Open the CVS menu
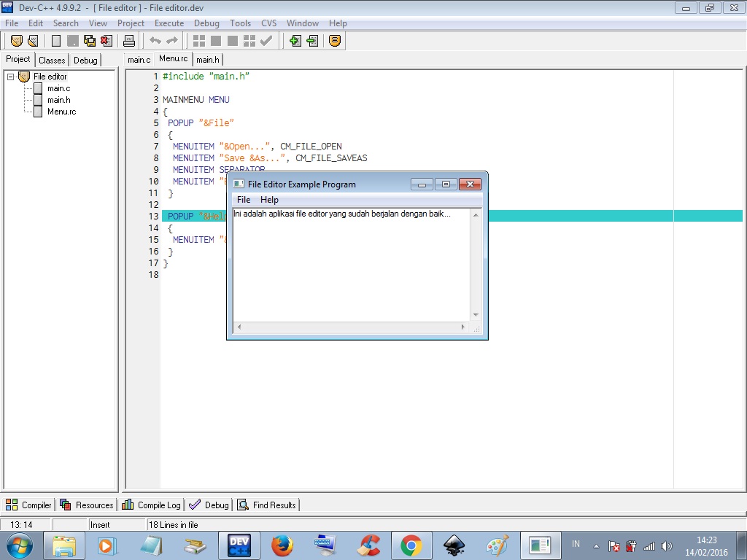747x560 pixels. (269, 23)
